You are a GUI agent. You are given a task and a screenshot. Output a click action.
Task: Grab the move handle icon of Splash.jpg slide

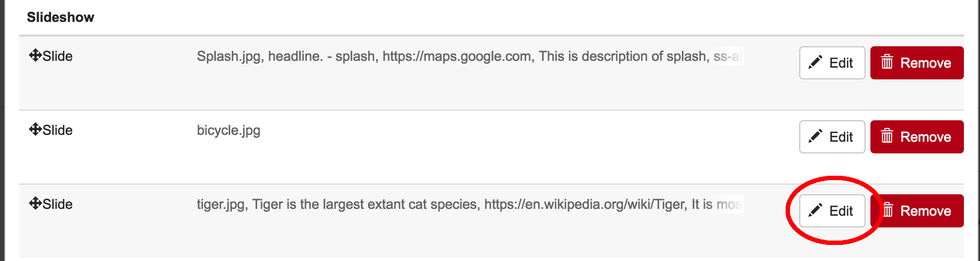[x=35, y=55]
